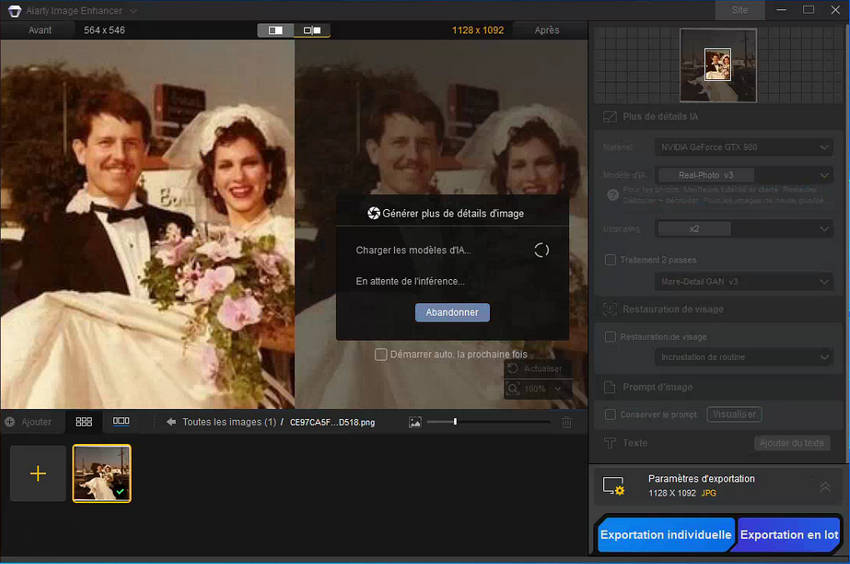Viewport: 850px width, 564px height.
Task: Enable Restauration de visage checkbox
Action: click(610, 337)
